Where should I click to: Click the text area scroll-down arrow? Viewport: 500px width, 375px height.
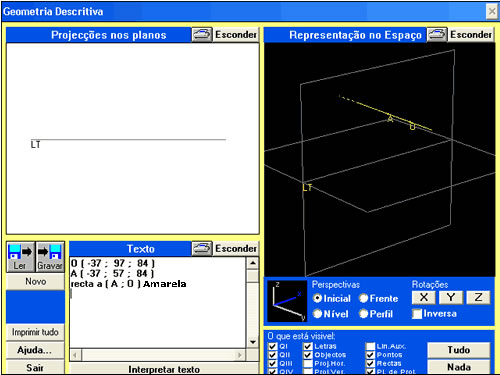(253, 342)
